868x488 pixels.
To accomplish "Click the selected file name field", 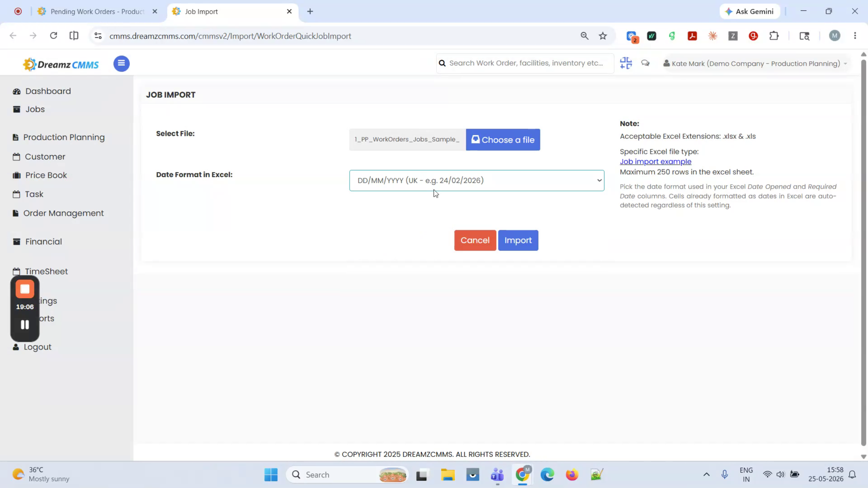I will coord(407,140).
